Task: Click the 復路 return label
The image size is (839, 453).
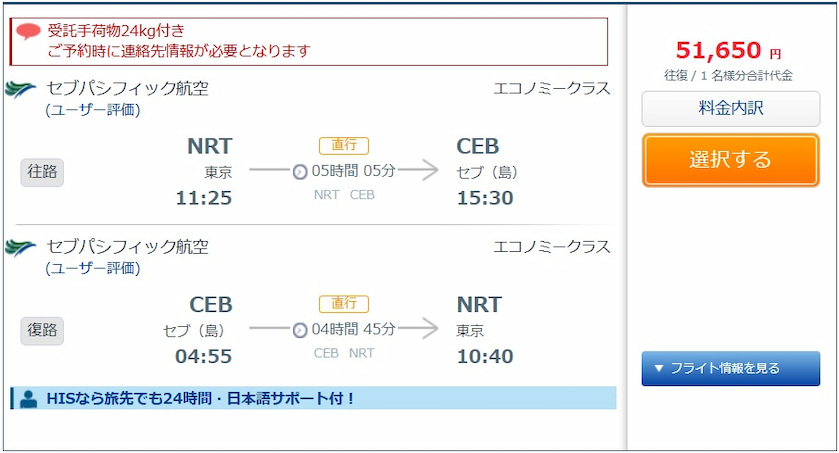Action: (42, 330)
